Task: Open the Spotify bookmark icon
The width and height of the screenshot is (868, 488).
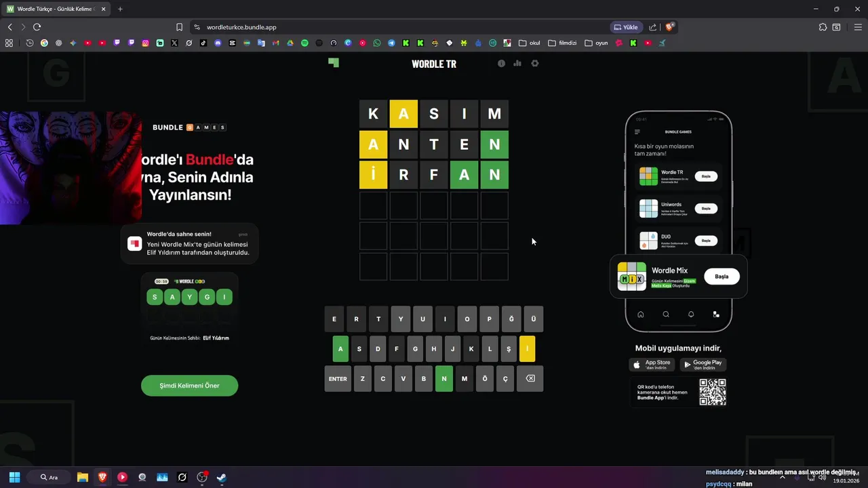Action: 304,43
